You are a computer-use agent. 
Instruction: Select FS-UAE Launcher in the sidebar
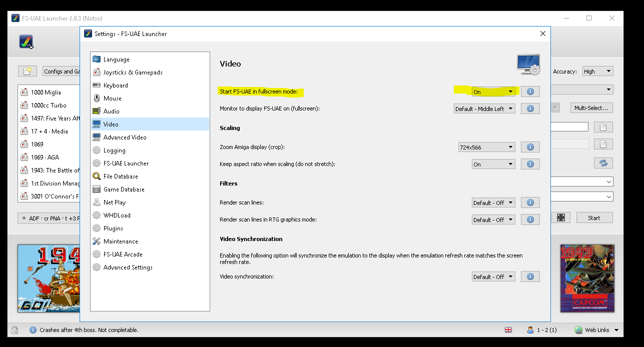[150, 163]
